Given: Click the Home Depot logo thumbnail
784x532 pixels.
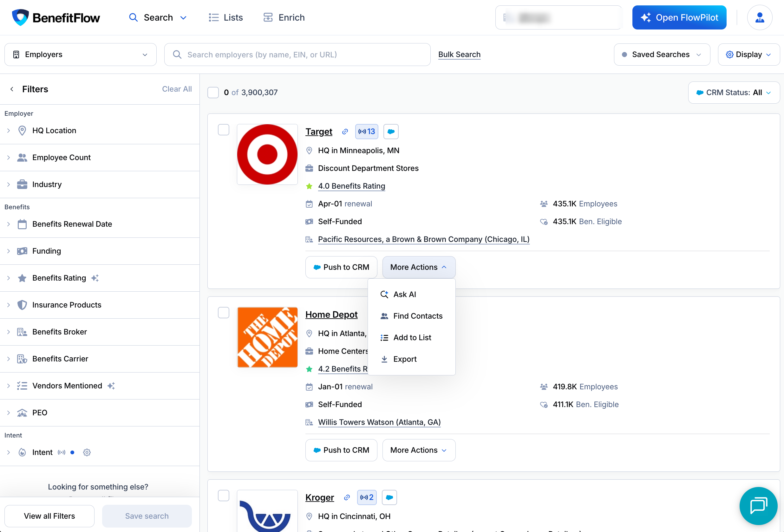Looking at the screenshot, I should [x=267, y=337].
